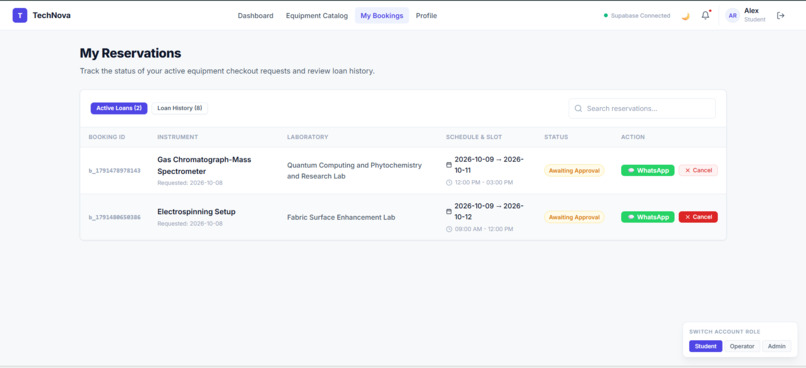Click Fabric Surface Enhancement Lab text
The width and height of the screenshot is (806, 368).
pos(341,217)
